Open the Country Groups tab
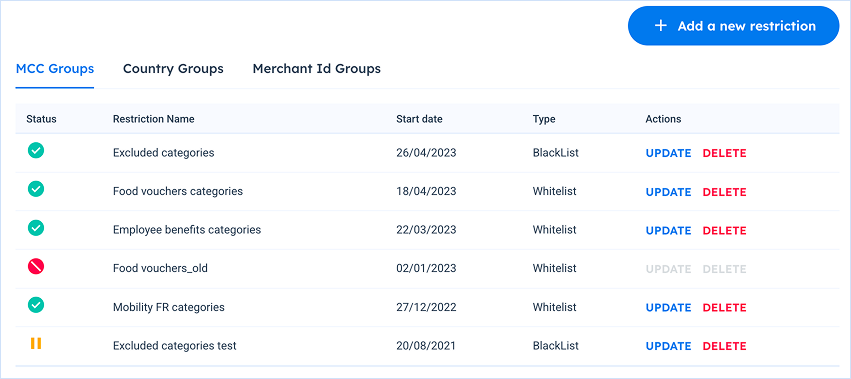The image size is (851, 379). (x=173, y=69)
